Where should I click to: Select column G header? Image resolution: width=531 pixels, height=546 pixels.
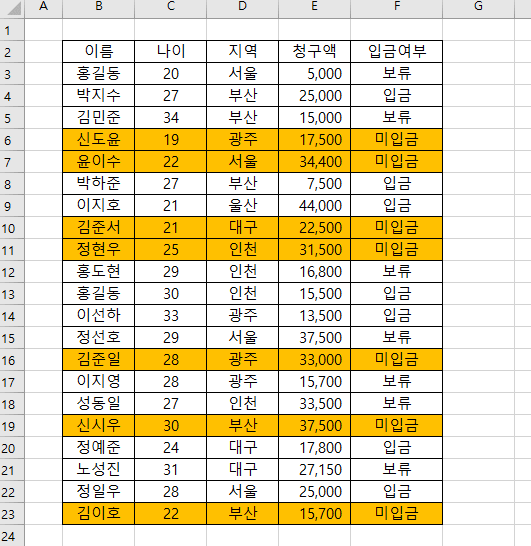coord(479,9)
